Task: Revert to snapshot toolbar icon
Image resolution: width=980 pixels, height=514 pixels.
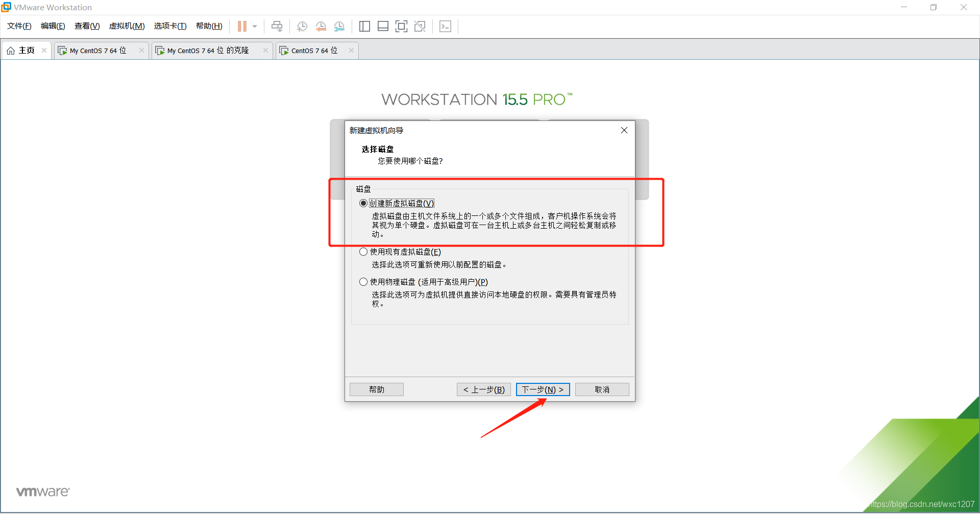Action: [x=321, y=27]
